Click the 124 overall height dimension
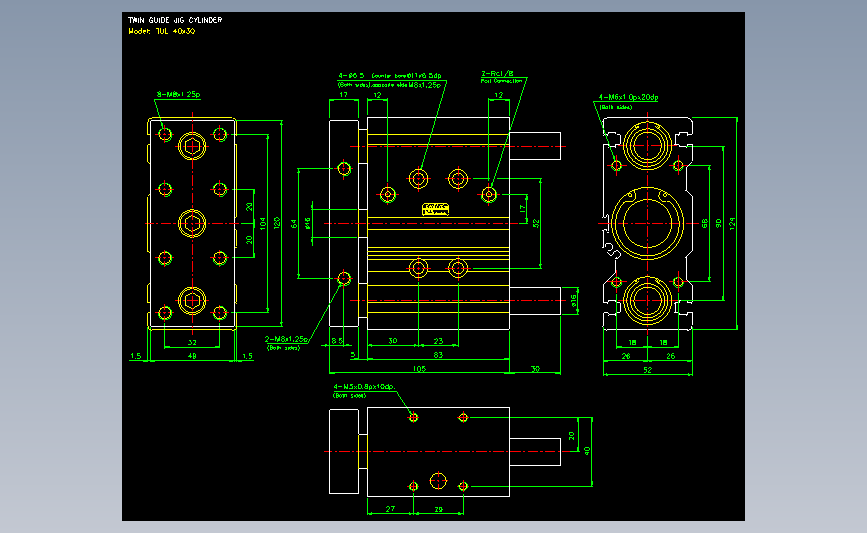 (x=732, y=223)
